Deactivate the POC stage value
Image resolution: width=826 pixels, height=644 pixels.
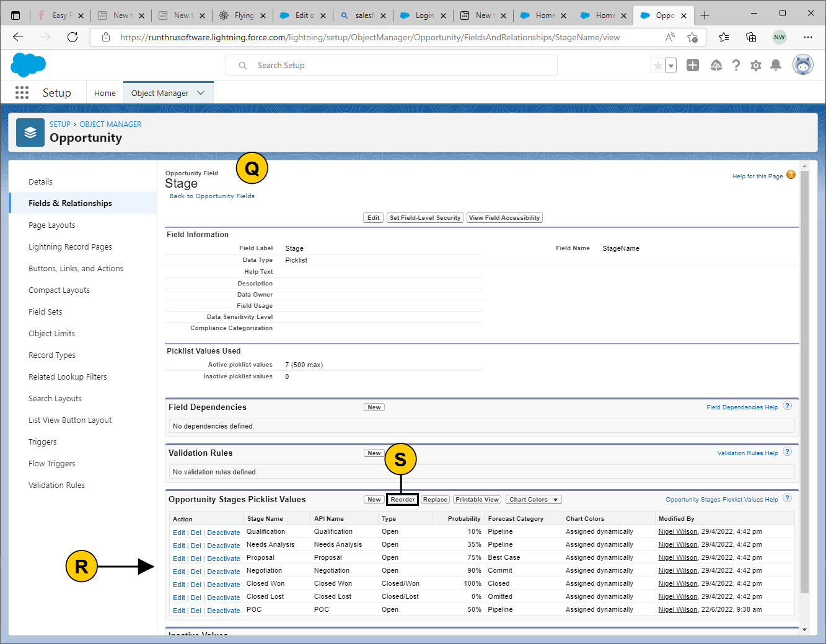click(223, 611)
